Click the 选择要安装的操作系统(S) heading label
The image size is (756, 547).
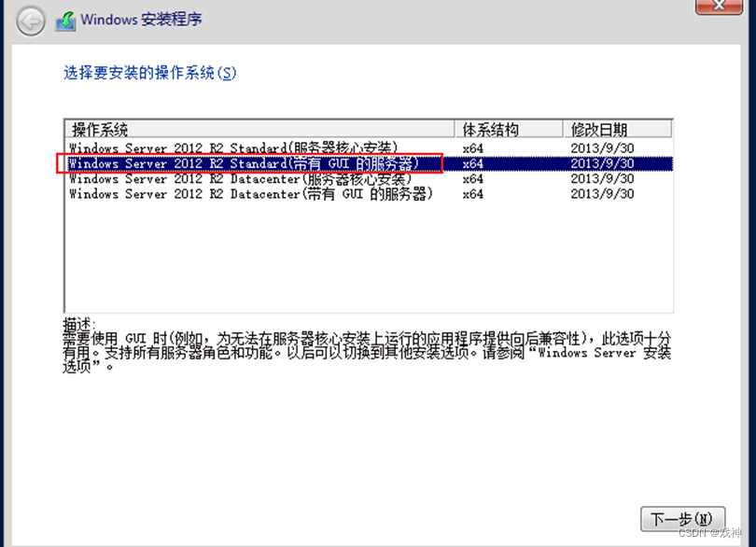[x=150, y=73]
